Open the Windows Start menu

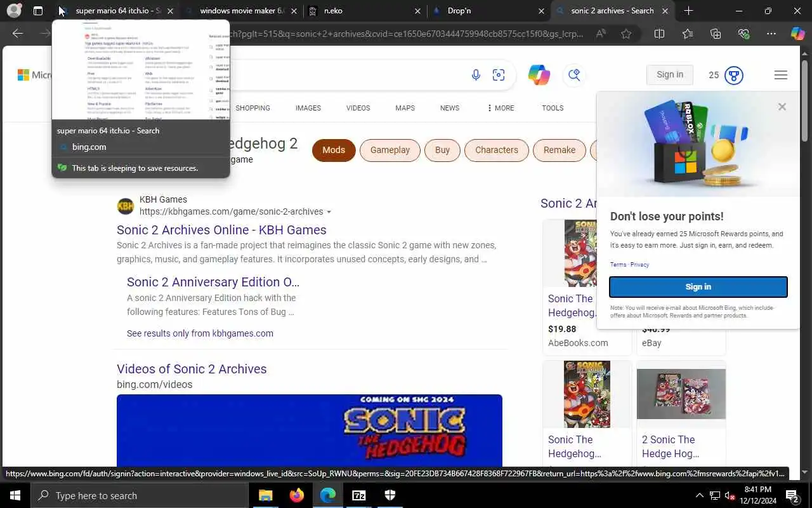[x=15, y=495]
